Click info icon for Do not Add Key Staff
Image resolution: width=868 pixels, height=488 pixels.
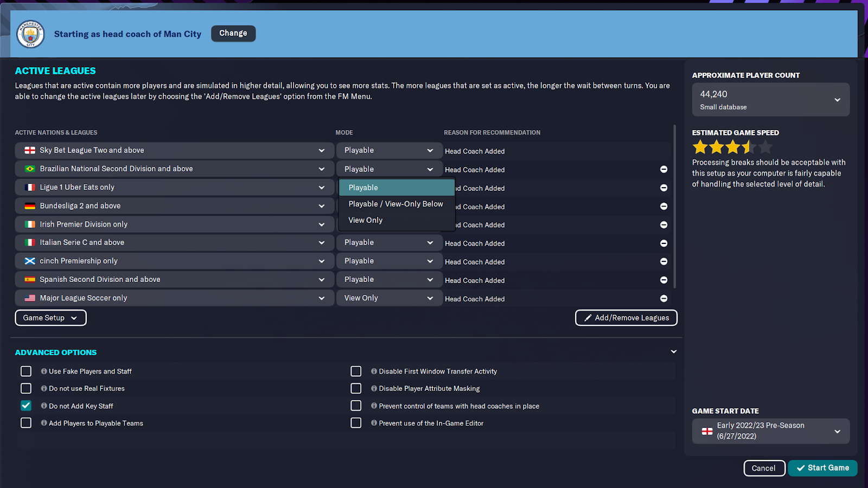(44, 406)
